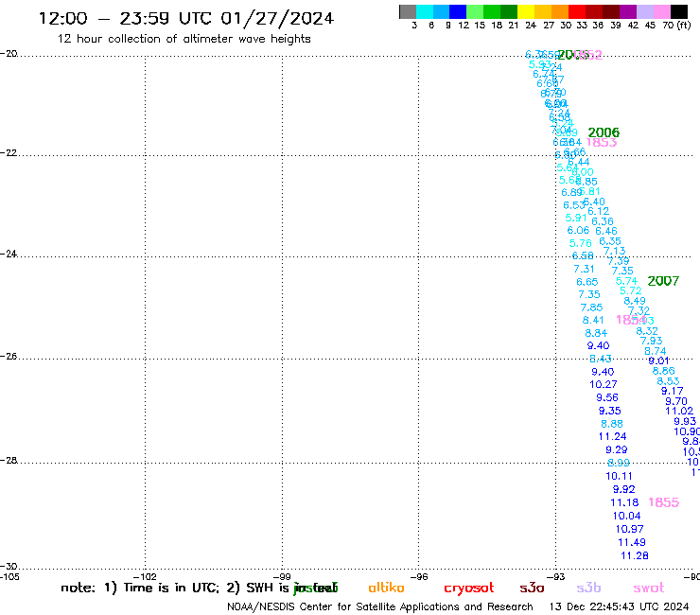Click the wave height value '8.88'
The width and height of the screenshot is (700, 615).
pyautogui.click(x=612, y=423)
